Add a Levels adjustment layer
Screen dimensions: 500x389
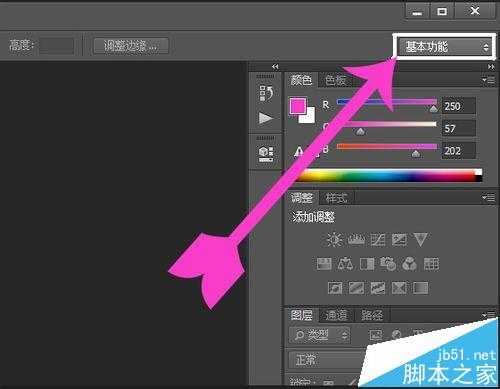coord(356,239)
